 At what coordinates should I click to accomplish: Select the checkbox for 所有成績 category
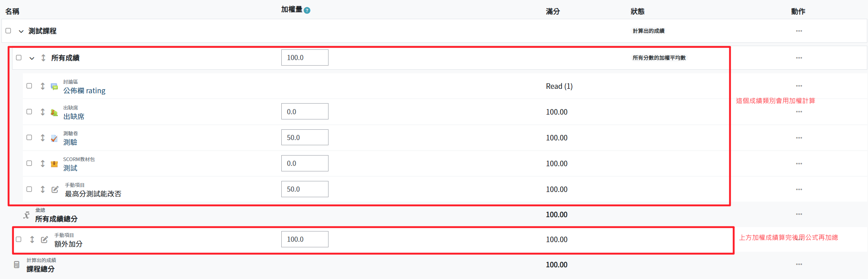(x=19, y=57)
